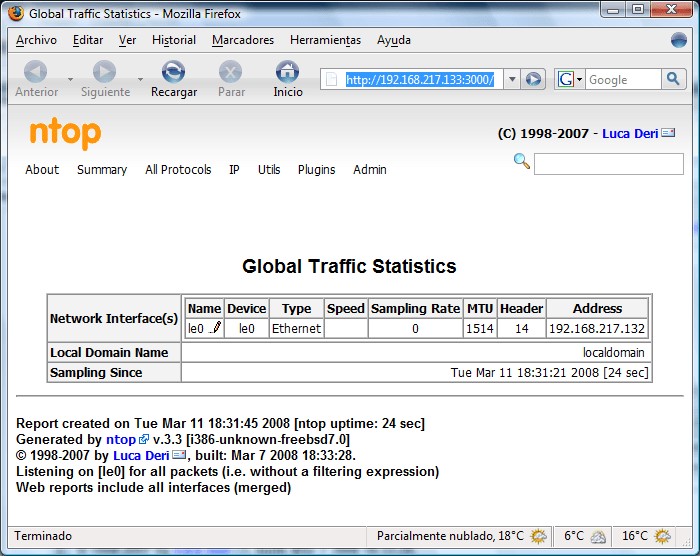Follow the ntop link in footer
This screenshot has height=556, width=700.
(x=121, y=439)
